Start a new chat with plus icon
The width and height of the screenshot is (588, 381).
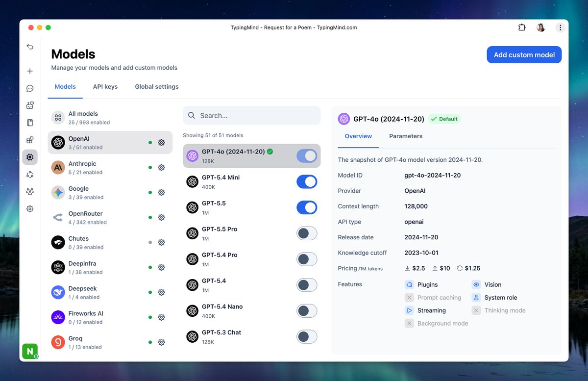pyautogui.click(x=30, y=71)
